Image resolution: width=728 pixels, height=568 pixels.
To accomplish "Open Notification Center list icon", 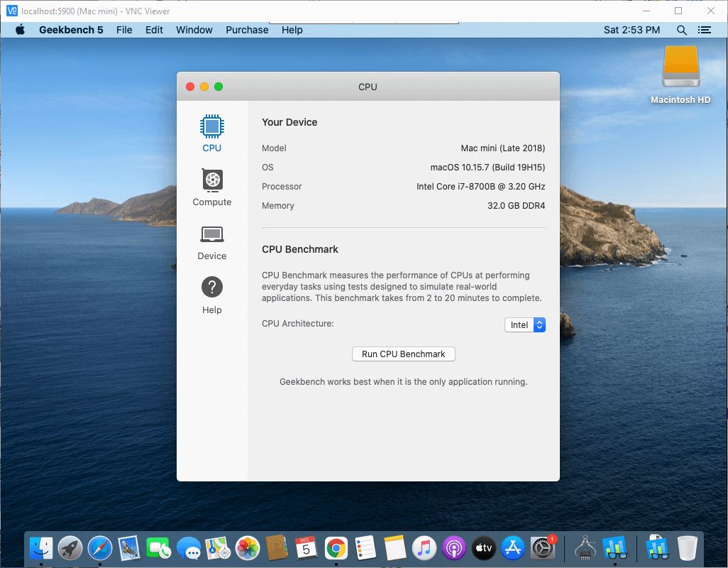I will pos(704,30).
